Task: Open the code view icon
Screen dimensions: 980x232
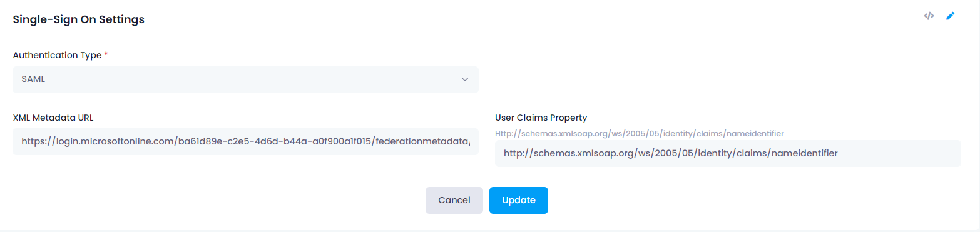Action: coord(929,16)
